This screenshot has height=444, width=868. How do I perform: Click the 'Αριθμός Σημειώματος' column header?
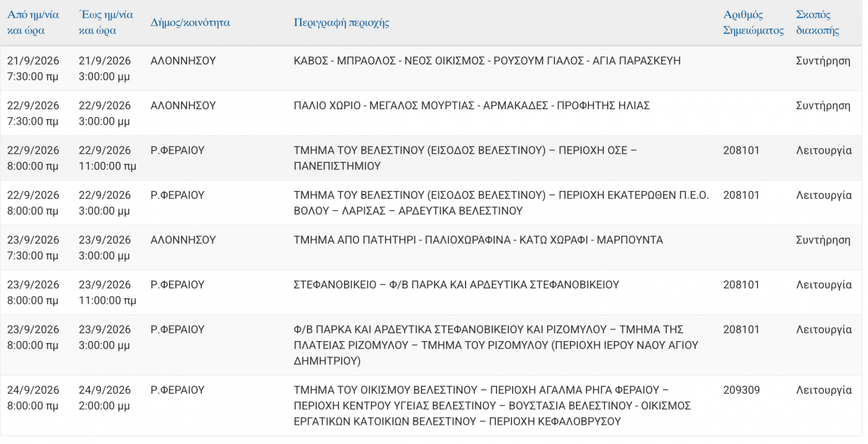(753, 22)
